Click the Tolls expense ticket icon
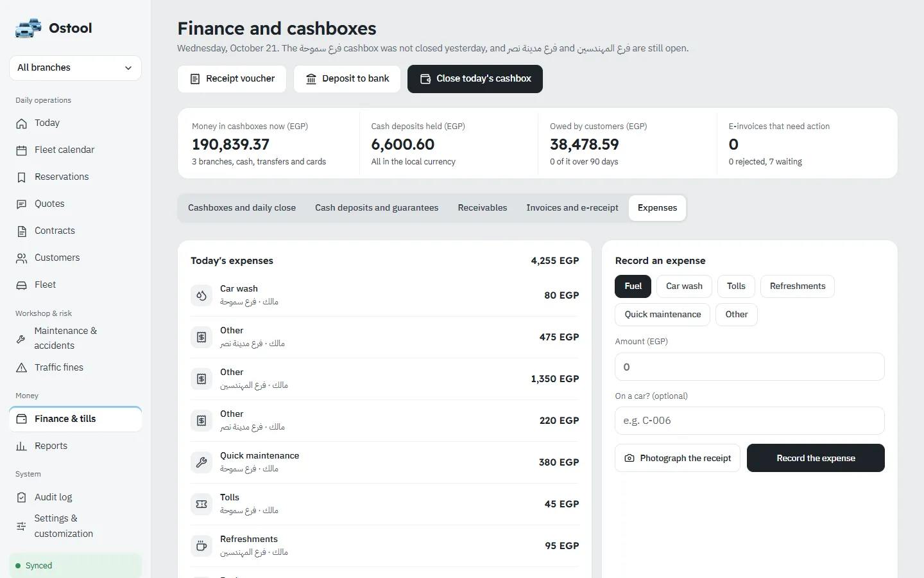The width and height of the screenshot is (924, 578). click(x=201, y=504)
